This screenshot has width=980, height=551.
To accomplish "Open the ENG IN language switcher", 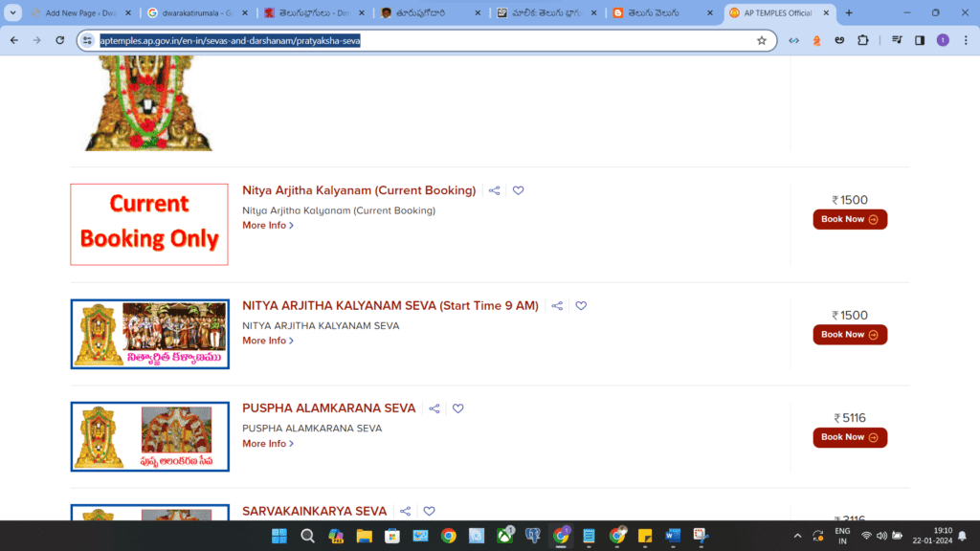I will pyautogui.click(x=842, y=536).
